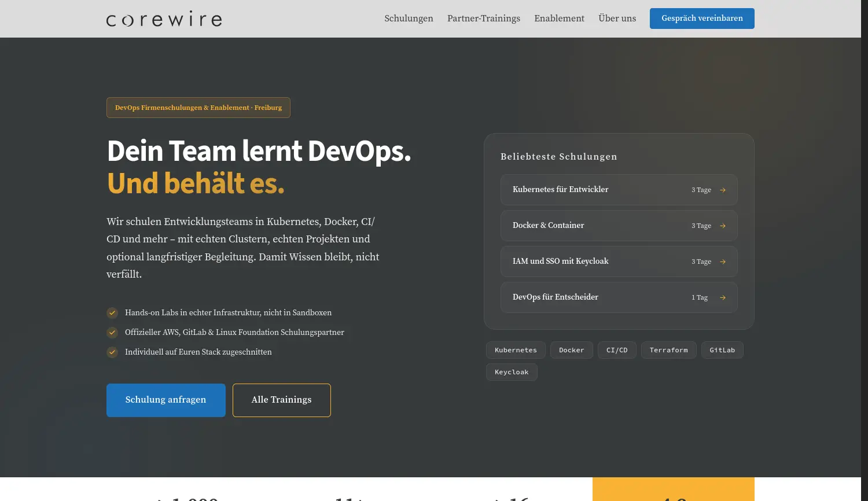Open the Partner-Trainings menu item
868x501 pixels.
pos(484,19)
